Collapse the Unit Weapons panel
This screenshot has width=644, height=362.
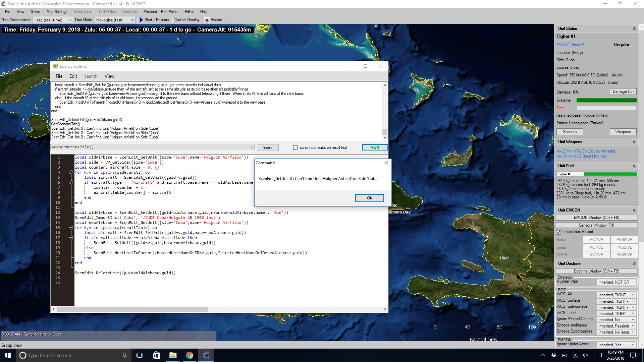[x=634, y=142]
